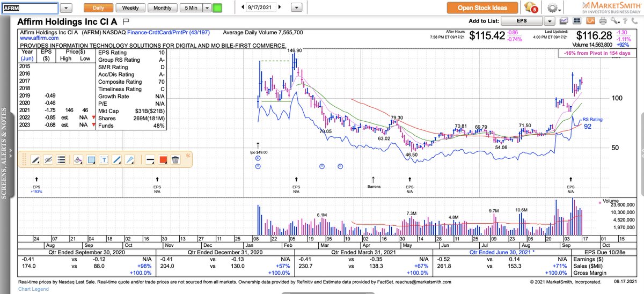Click the Qtr Ended June 30, 2021 header

coord(501,251)
